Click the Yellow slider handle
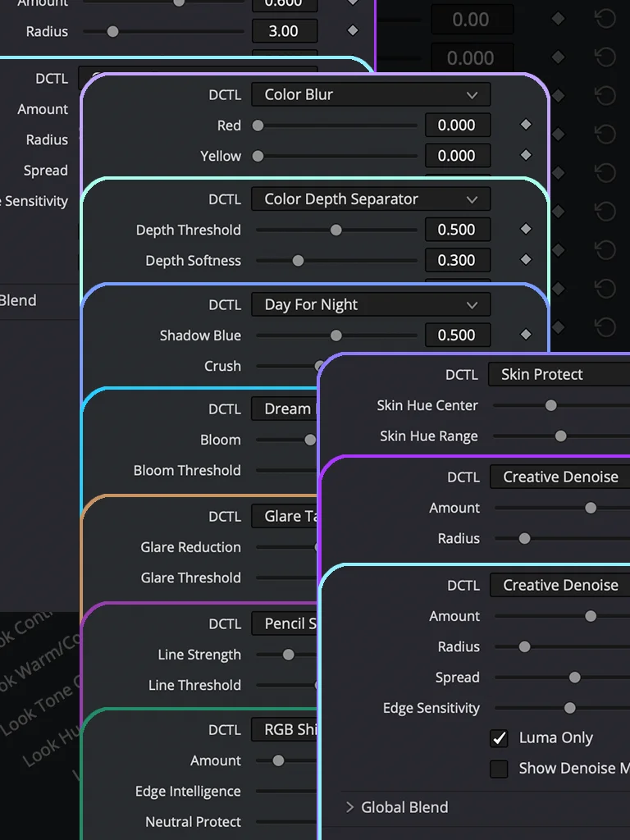The height and width of the screenshot is (840, 630). coord(258,156)
